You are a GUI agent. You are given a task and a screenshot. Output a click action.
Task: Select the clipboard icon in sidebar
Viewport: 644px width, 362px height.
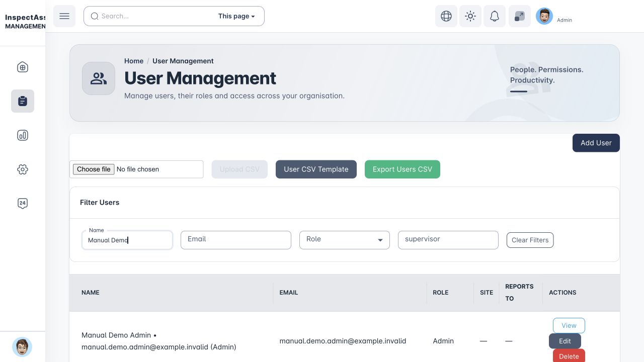click(23, 101)
